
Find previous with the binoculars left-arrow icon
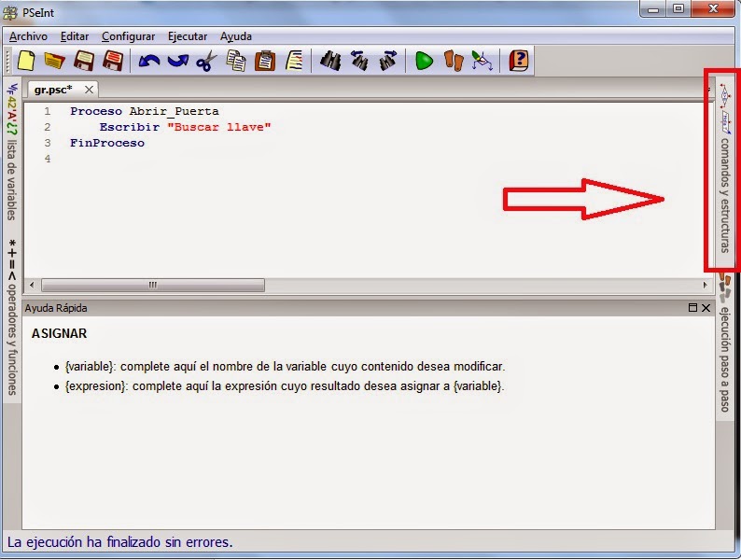click(x=359, y=61)
